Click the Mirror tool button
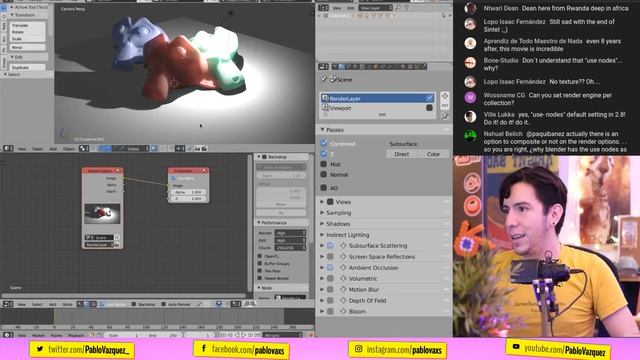Screen dimensions: 640x360 [x=28, y=47]
